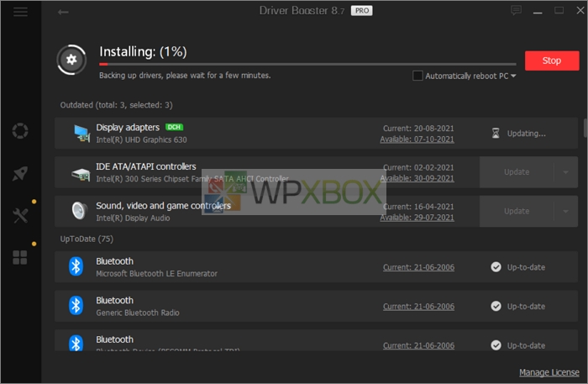Open Available: 07-10-2021 driver details

point(417,139)
